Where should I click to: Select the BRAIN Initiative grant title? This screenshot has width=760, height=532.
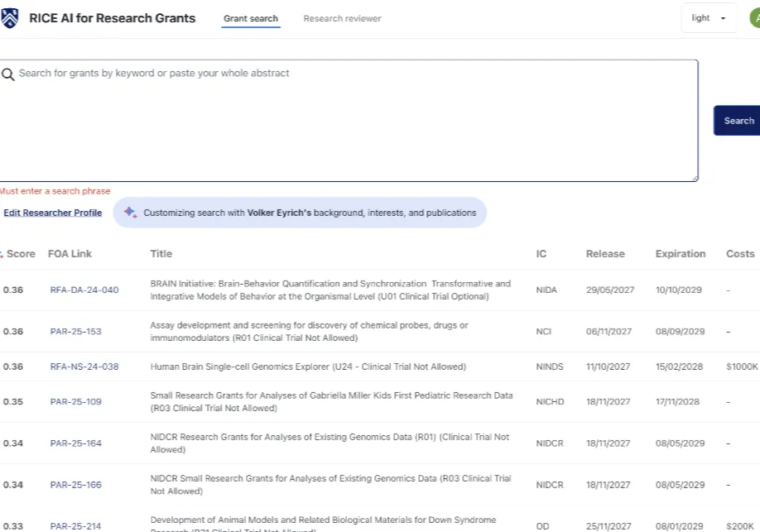[330, 290]
